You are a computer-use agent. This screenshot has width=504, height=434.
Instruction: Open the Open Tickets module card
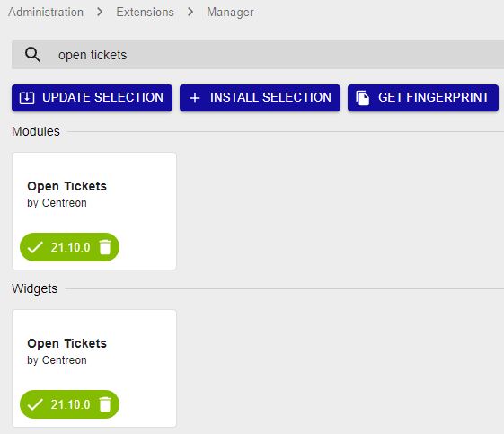(x=94, y=211)
